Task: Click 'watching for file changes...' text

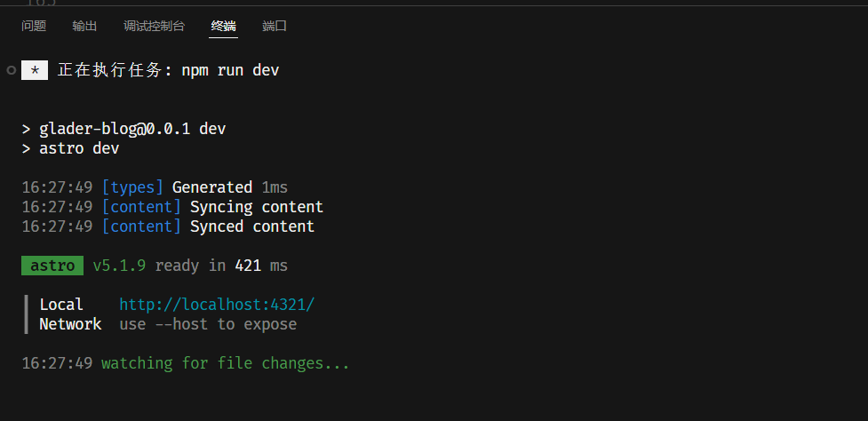Action: tap(226, 363)
